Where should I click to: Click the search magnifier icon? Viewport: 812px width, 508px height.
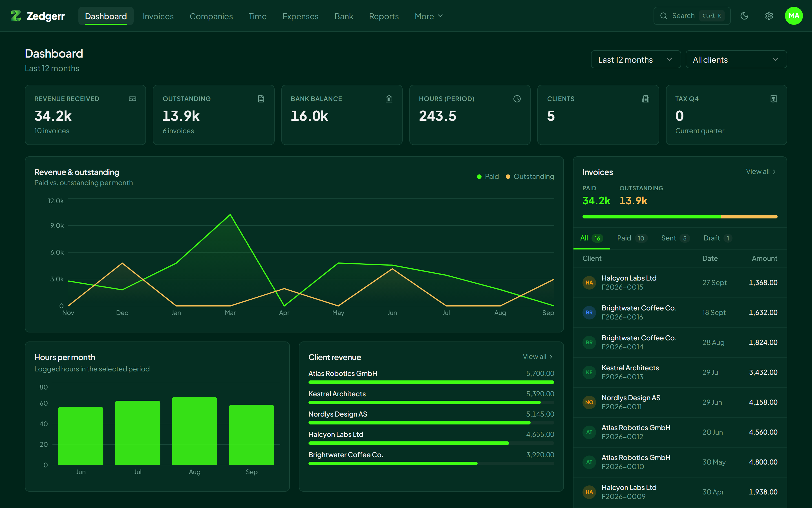point(663,16)
